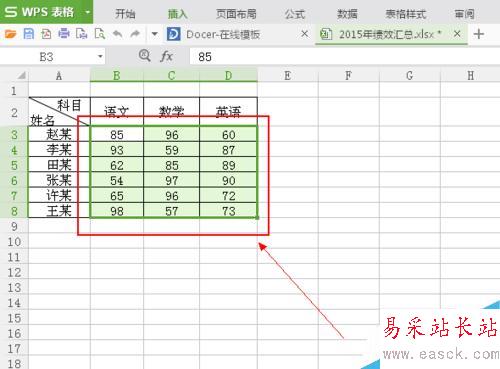This screenshot has width=500, height=369.
Task: Click the Name Box showing B3
Action: point(47,57)
